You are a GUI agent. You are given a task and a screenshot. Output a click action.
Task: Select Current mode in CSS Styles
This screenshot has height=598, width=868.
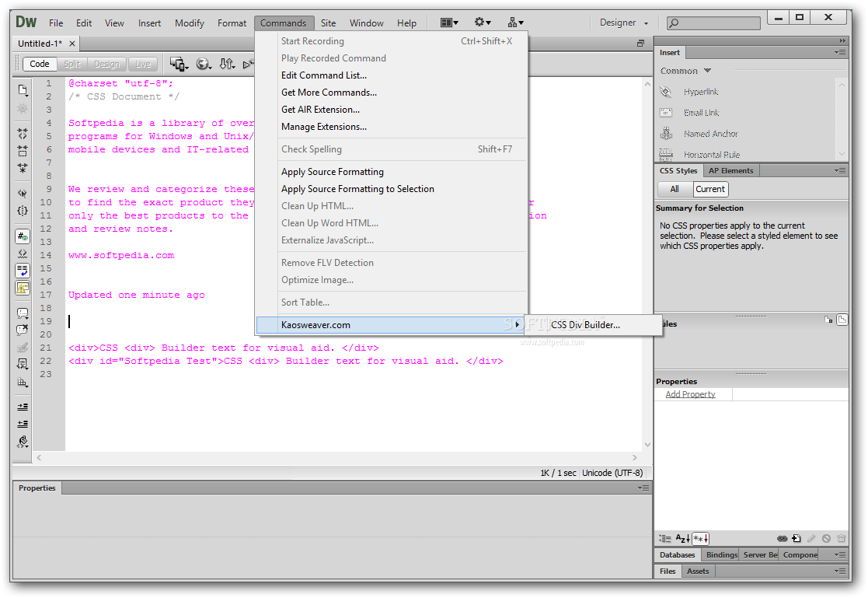tap(710, 189)
